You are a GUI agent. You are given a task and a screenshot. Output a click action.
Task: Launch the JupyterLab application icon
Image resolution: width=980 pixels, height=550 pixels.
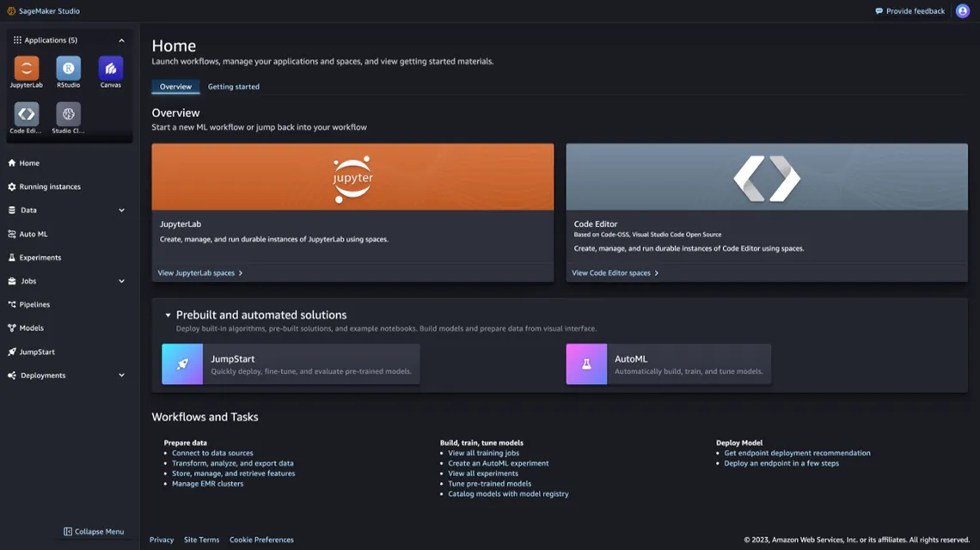coord(27,68)
